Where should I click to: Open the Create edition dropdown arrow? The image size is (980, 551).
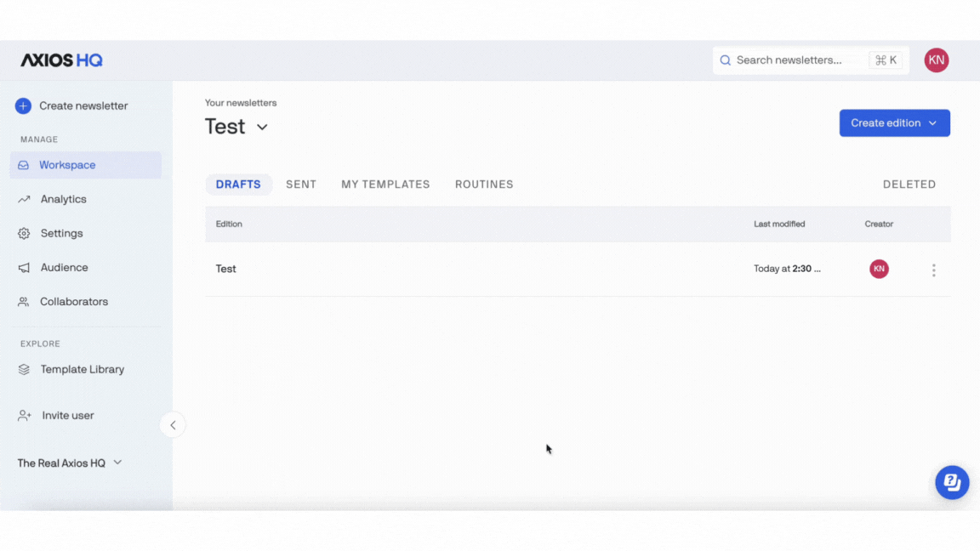click(932, 123)
